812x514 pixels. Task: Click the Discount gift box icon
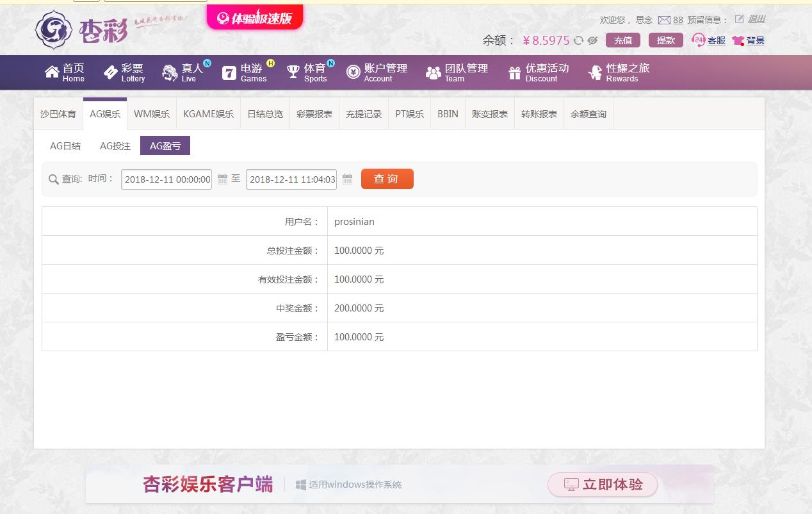coord(515,72)
